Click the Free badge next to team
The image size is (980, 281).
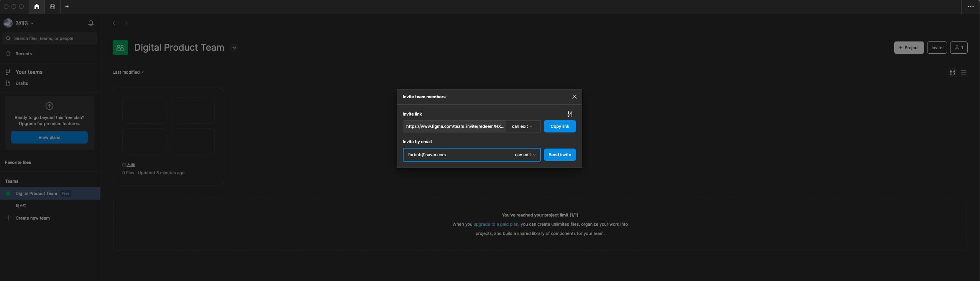pyautogui.click(x=66, y=193)
